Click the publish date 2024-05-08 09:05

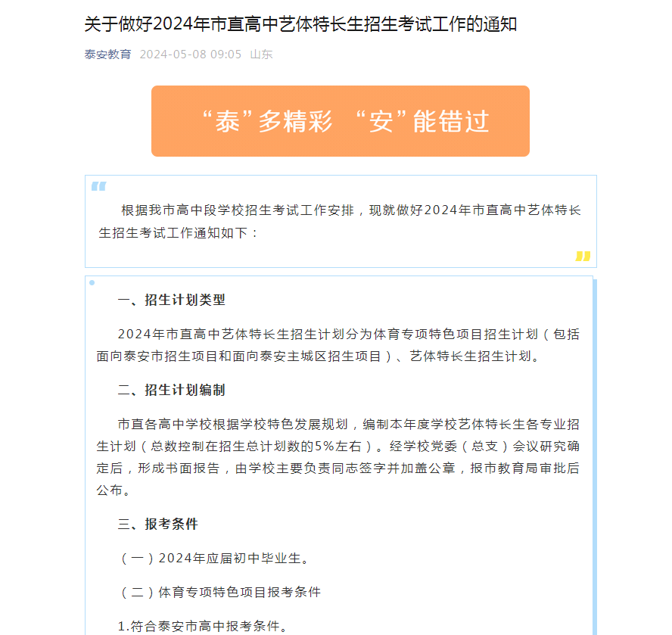tap(190, 54)
